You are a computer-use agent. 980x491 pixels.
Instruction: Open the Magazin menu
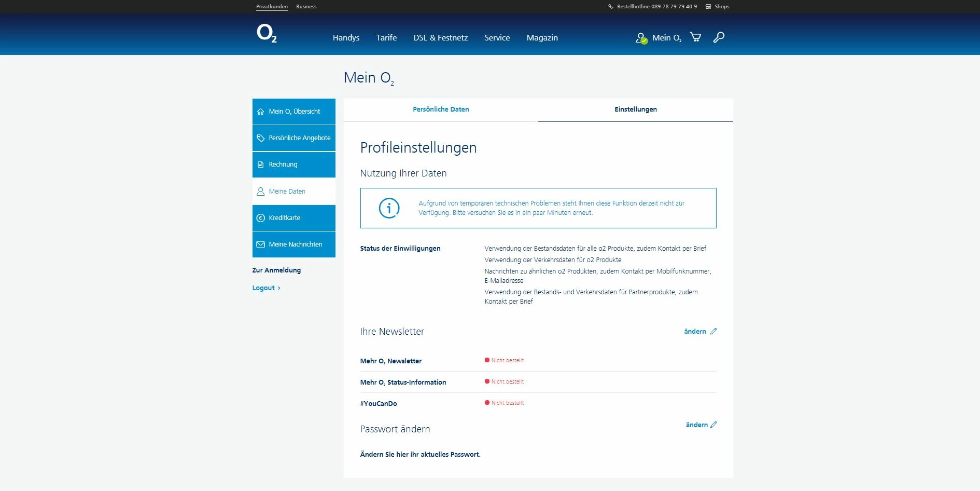point(542,38)
